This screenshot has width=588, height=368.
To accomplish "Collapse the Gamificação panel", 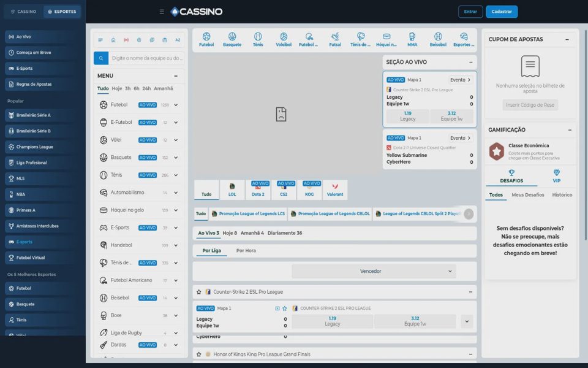I will 570,130.
